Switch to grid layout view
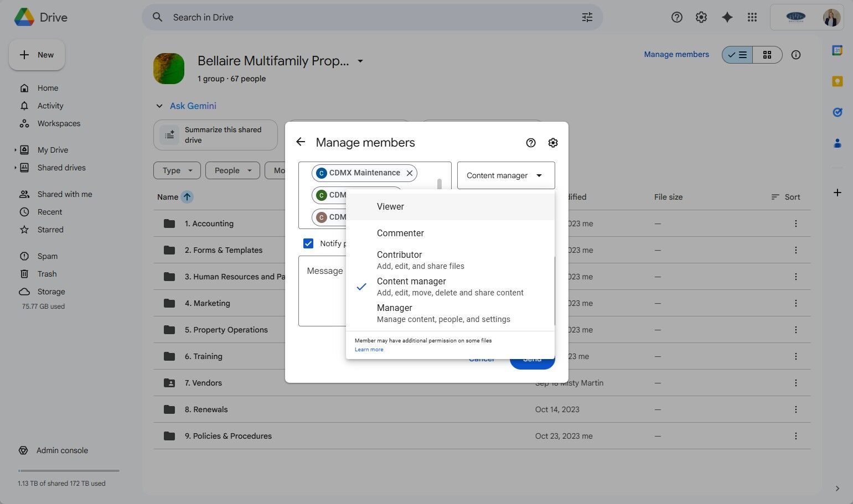Image resolution: width=853 pixels, height=504 pixels. pos(767,55)
